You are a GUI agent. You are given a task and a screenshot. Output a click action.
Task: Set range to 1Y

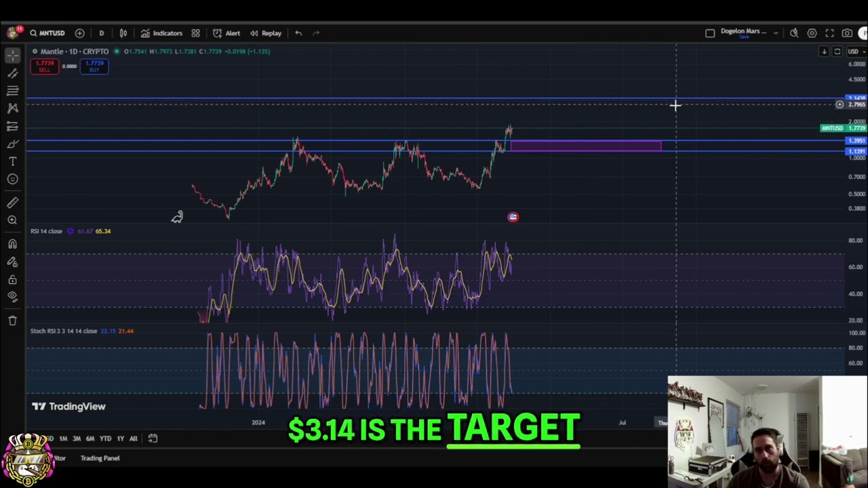120,439
